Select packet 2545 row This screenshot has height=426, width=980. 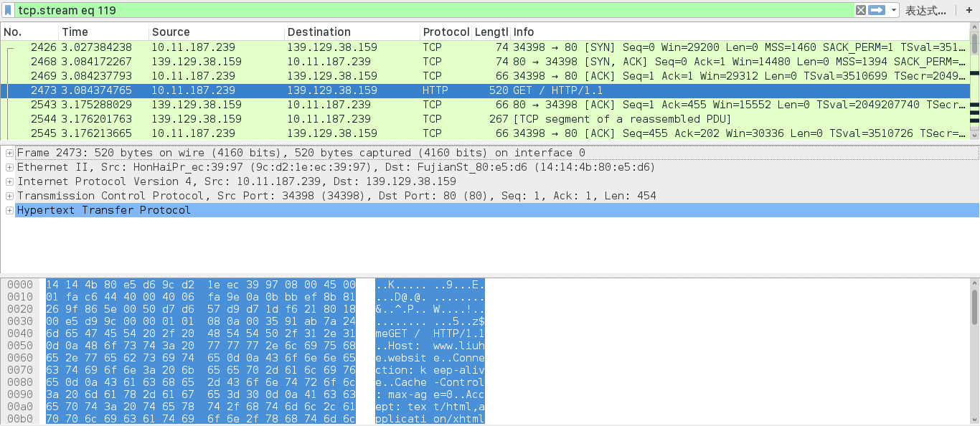484,133
